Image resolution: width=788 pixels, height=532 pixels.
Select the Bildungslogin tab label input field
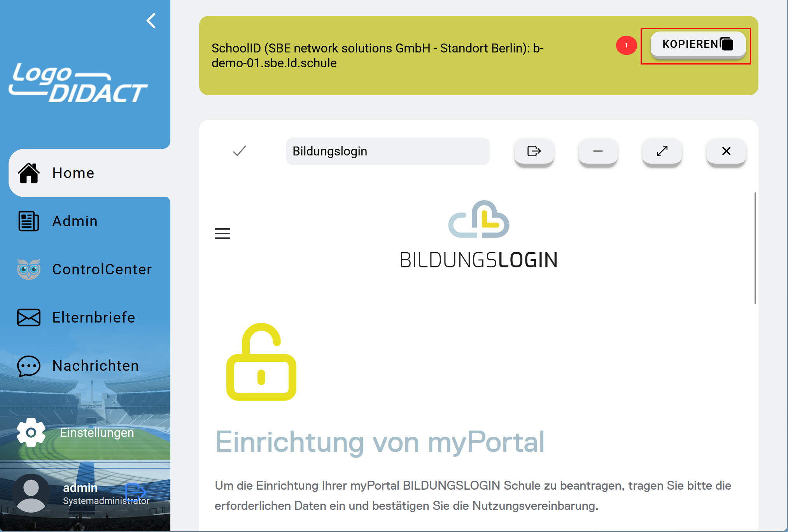pos(387,151)
